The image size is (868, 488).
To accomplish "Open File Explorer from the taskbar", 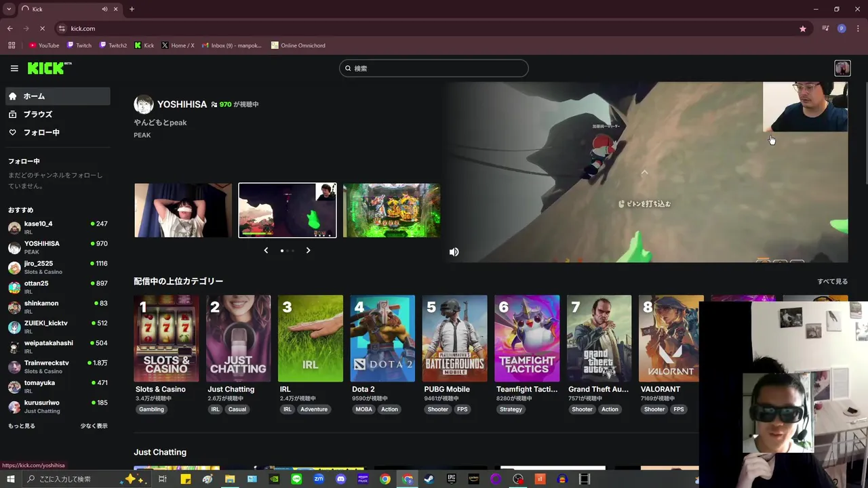I will coord(230,479).
